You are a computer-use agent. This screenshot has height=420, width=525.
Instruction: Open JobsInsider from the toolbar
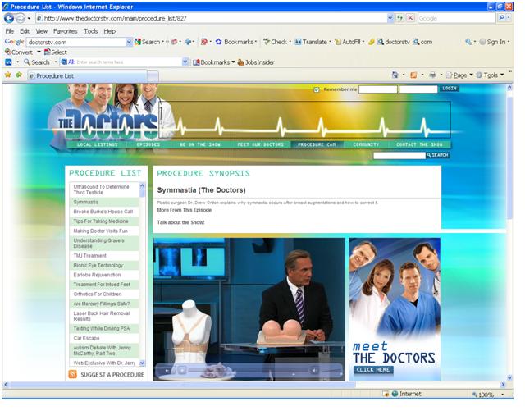[256, 62]
